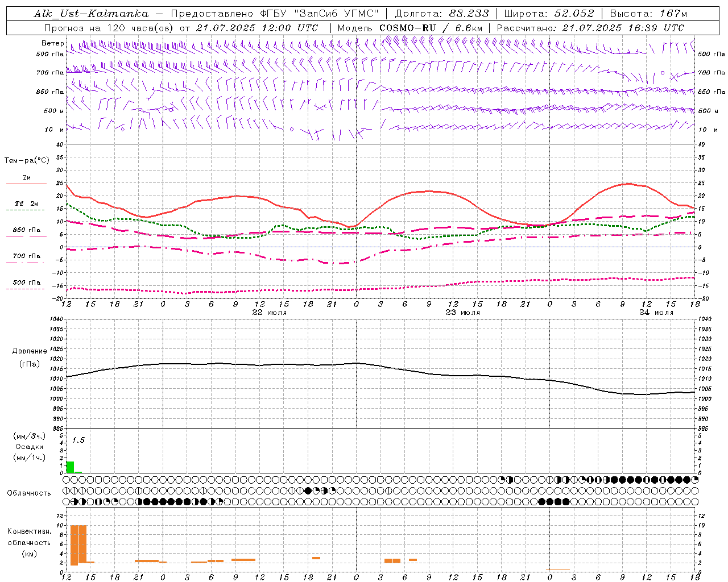Select the Облачность cloud cover label
The width and height of the screenshot is (728, 582).
coord(29,493)
